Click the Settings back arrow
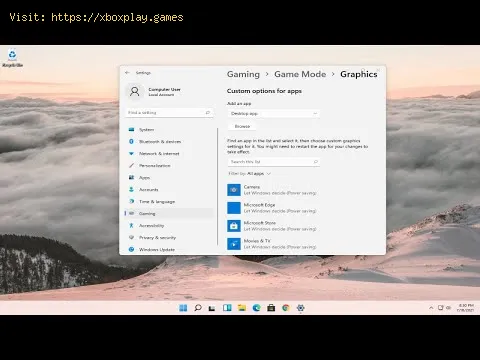Image resolution: width=480 pixels, height=360 pixels. (127, 73)
